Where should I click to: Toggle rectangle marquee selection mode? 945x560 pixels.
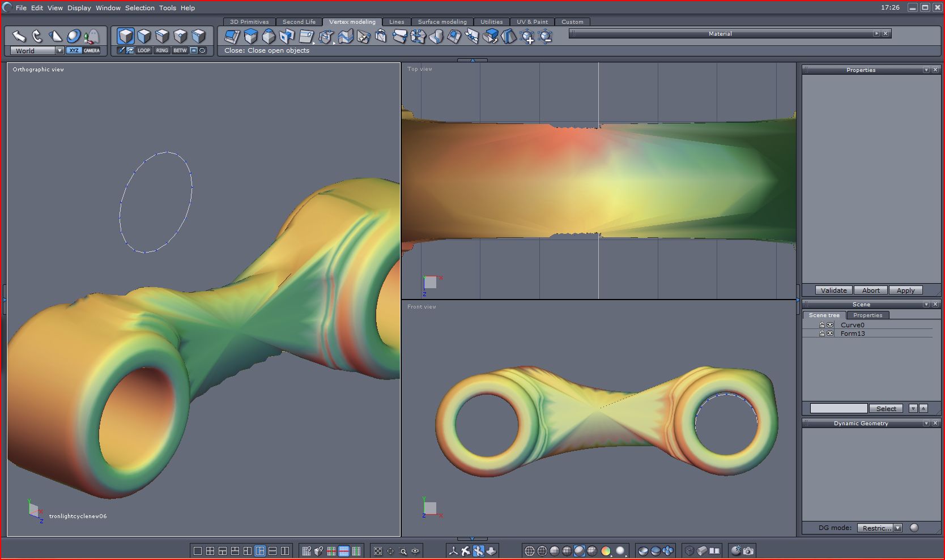pos(194,50)
